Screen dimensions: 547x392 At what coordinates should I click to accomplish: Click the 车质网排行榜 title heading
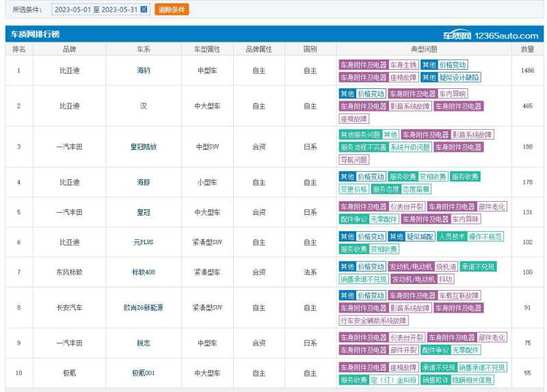35,34
